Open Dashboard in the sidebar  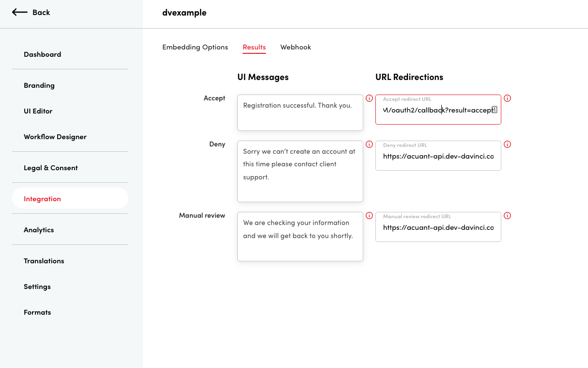(43, 54)
